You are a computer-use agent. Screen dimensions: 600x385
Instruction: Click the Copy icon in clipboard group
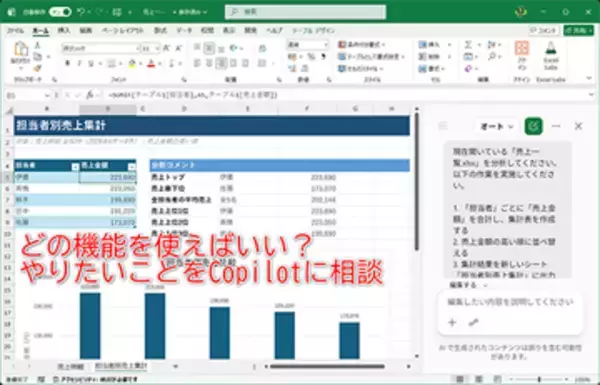pos(38,57)
